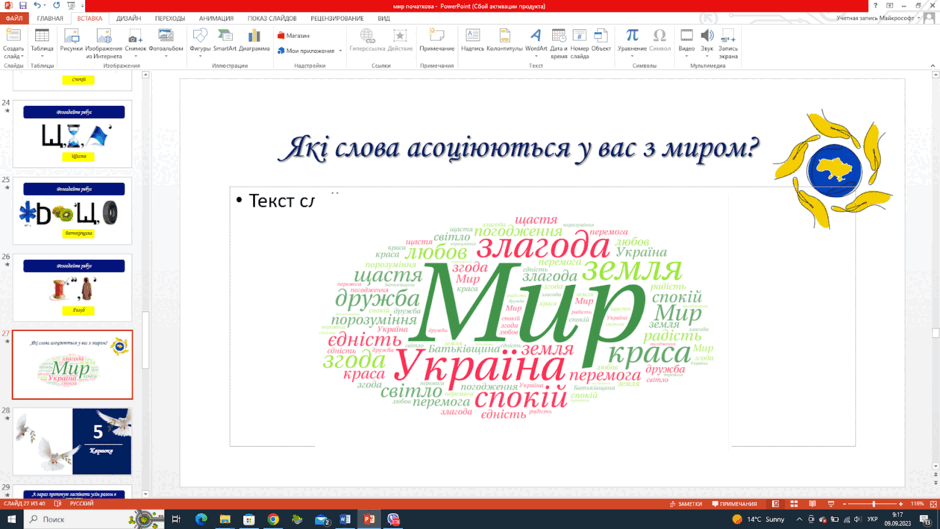This screenshot has width=940, height=529.
Task: Open Chrome from the taskbar
Action: tap(273, 519)
